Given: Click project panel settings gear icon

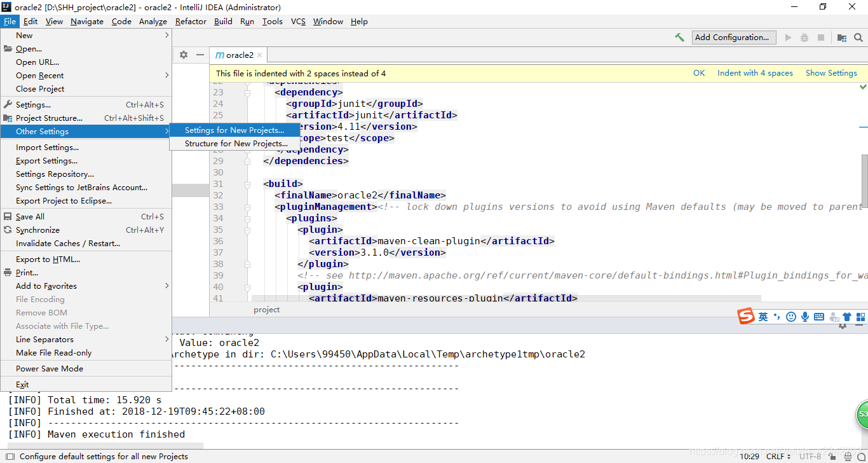Looking at the screenshot, I should click(x=184, y=55).
